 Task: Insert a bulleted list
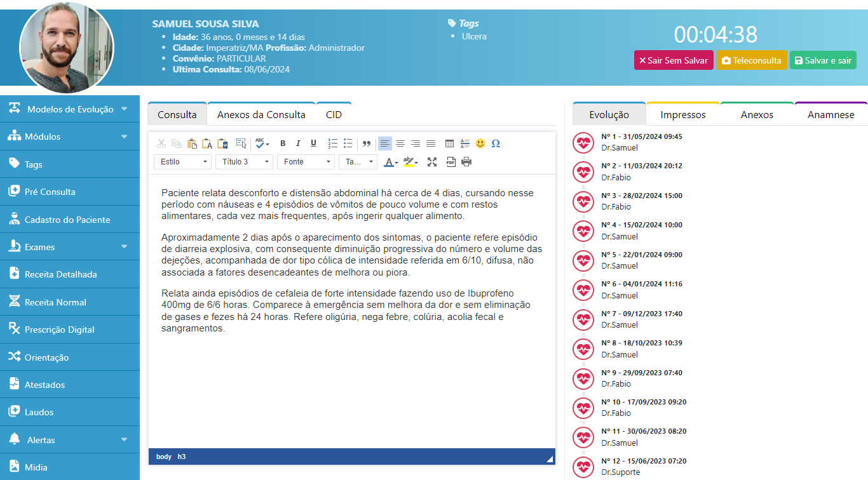click(x=348, y=143)
